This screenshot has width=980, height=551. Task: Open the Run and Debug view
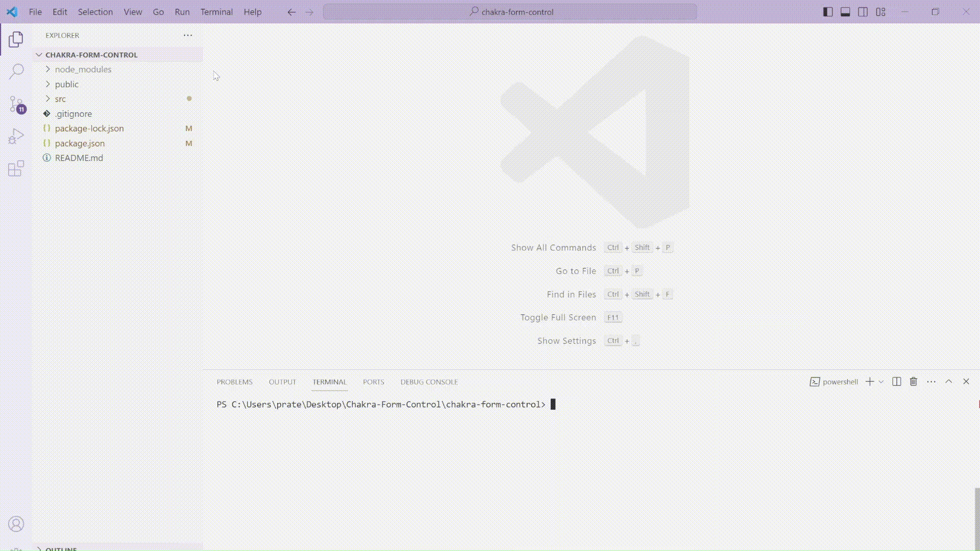16,136
